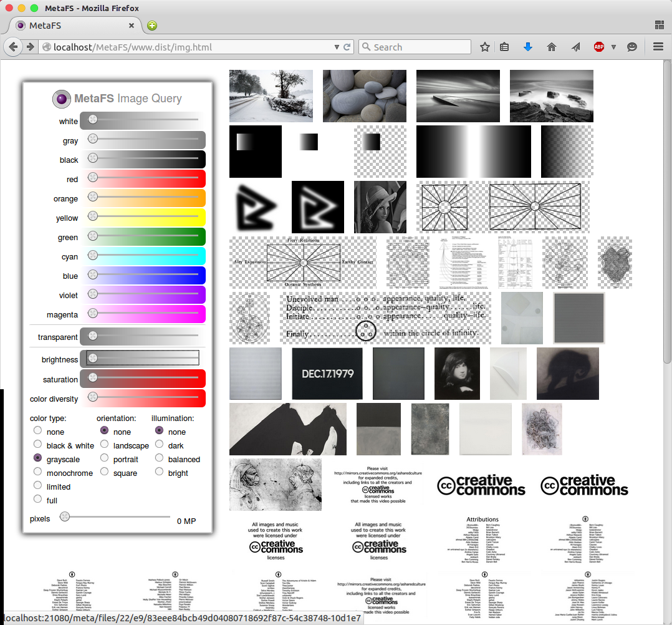Reload the page with the refresh icon
The width and height of the screenshot is (672, 625).
click(347, 47)
